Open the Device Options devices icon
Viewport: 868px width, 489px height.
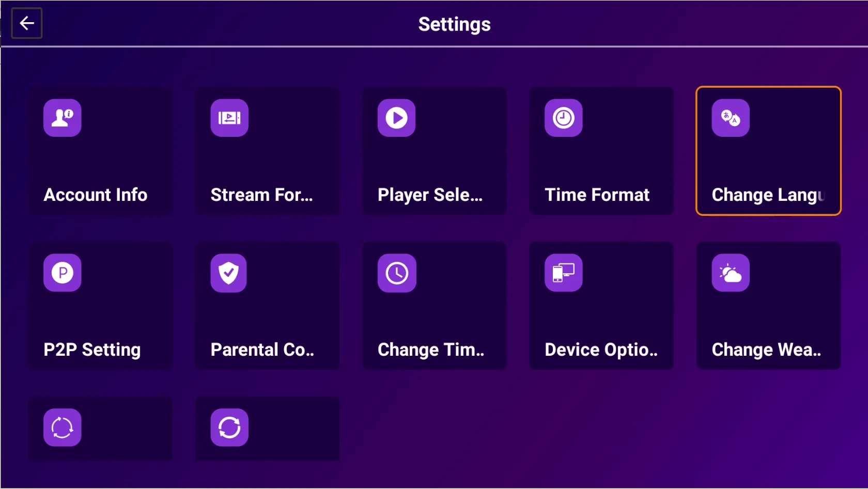tap(564, 273)
